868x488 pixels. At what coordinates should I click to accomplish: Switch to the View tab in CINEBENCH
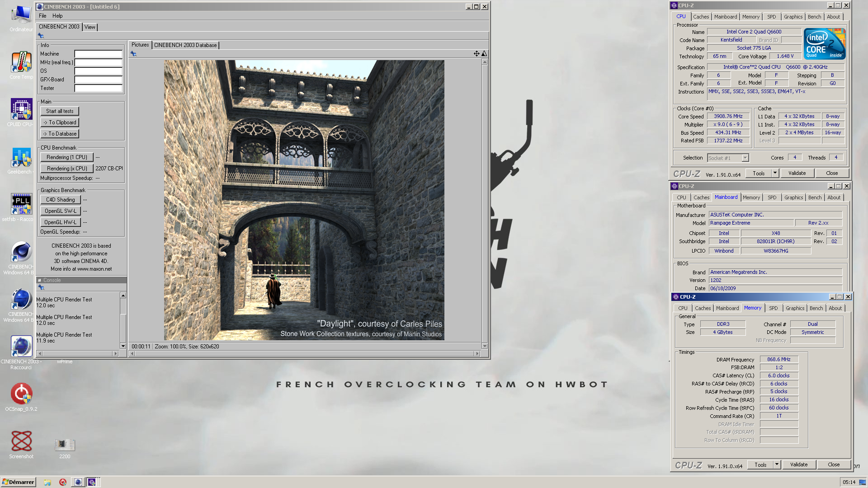point(90,27)
